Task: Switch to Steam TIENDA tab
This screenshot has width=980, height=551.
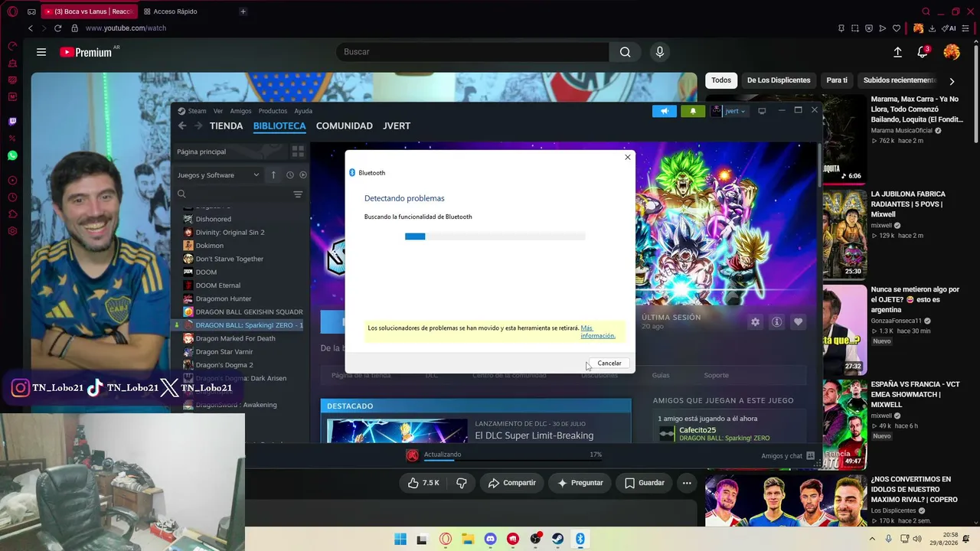Action: click(226, 126)
